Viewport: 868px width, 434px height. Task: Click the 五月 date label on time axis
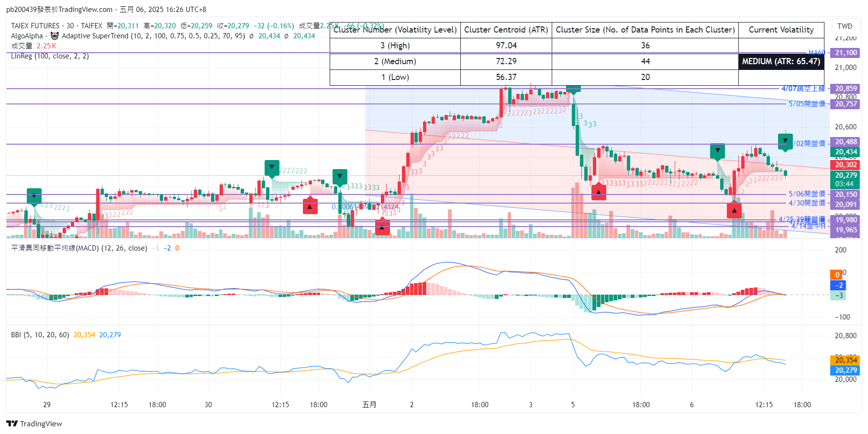pos(369,405)
